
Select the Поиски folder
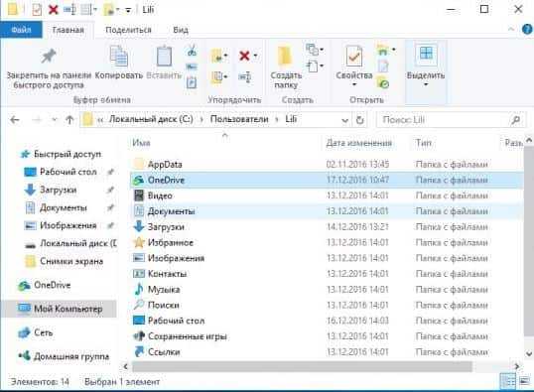[327, 305]
